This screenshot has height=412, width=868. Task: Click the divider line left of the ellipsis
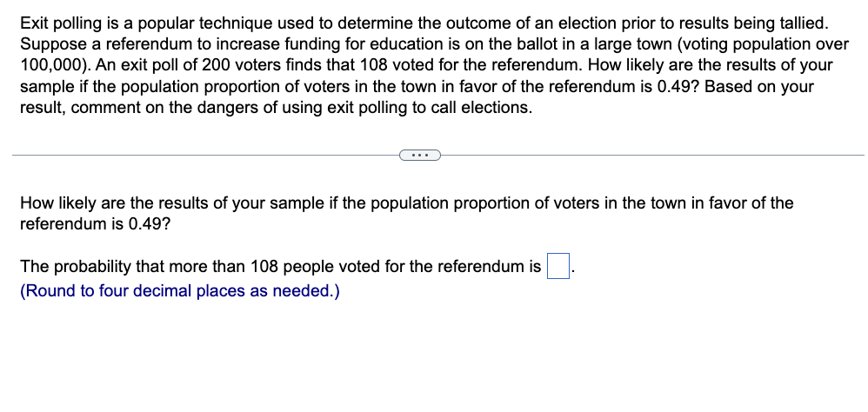click(205, 156)
